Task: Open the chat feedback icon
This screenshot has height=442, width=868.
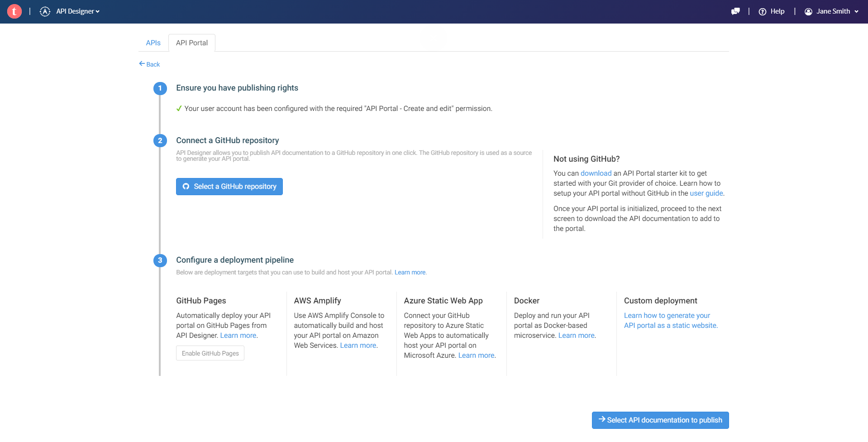Action: [x=735, y=11]
